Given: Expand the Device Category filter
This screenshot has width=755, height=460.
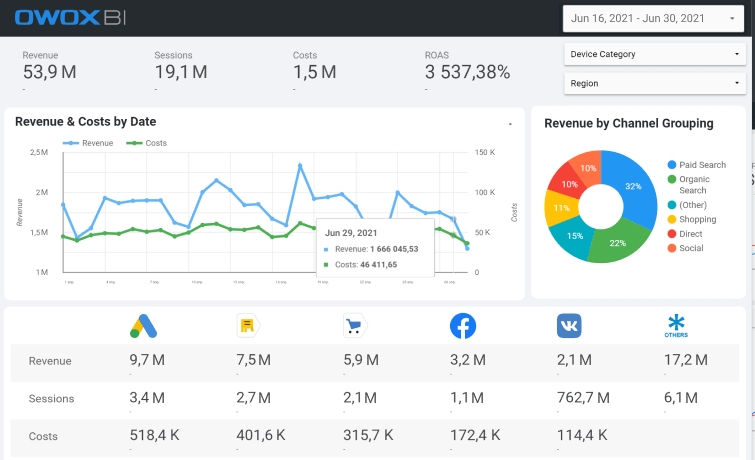Looking at the screenshot, I should (655, 54).
